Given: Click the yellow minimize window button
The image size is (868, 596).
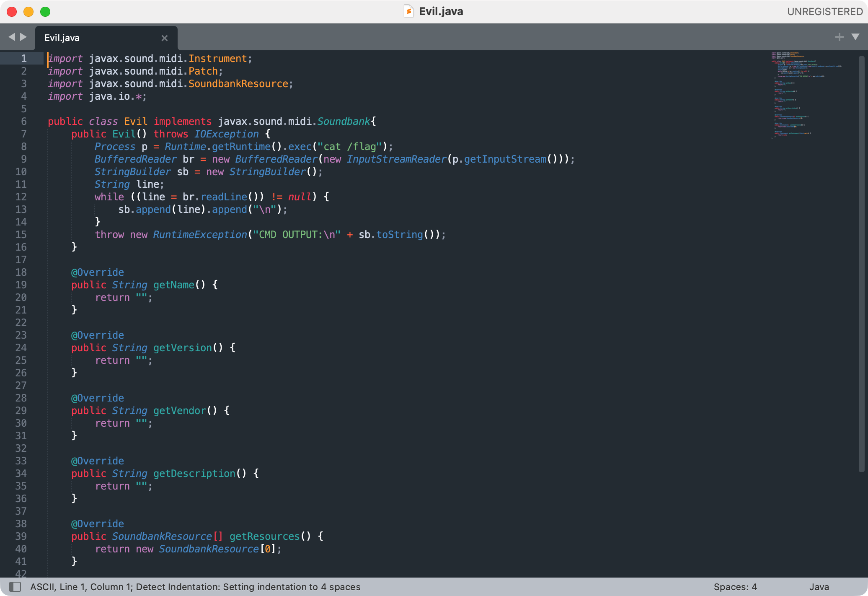Looking at the screenshot, I should (x=28, y=12).
